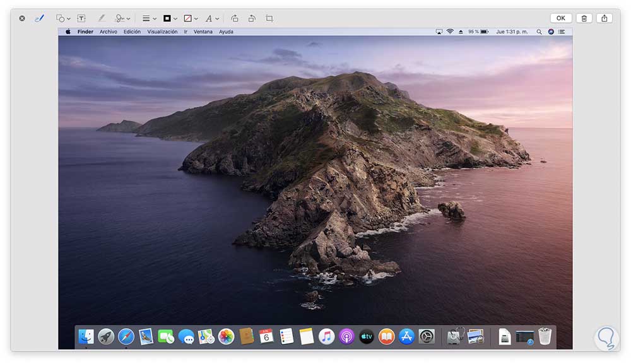Open the Edición menu

tap(132, 32)
